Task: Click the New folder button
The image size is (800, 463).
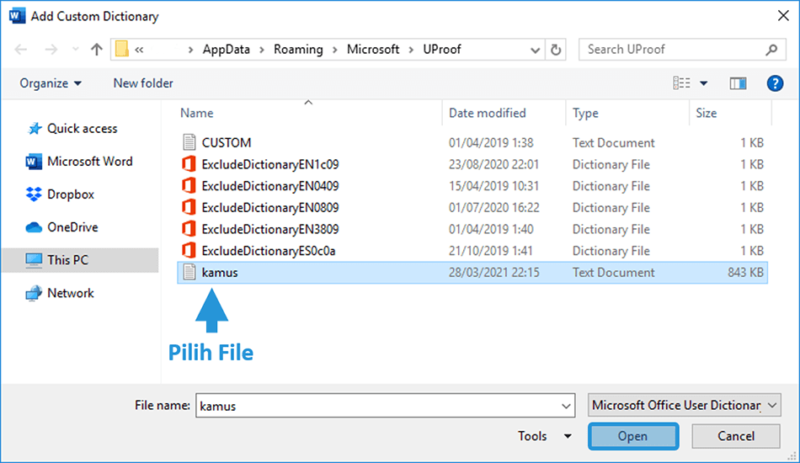Action: click(x=143, y=83)
